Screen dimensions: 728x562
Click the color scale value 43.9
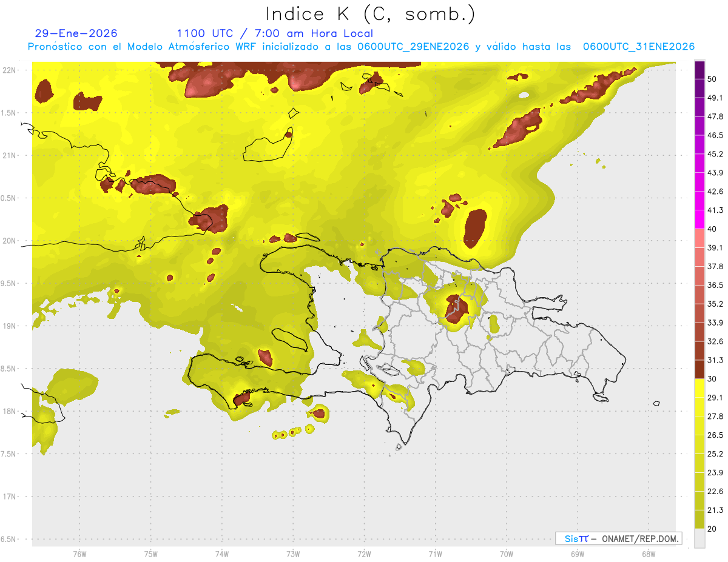[x=715, y=173]
